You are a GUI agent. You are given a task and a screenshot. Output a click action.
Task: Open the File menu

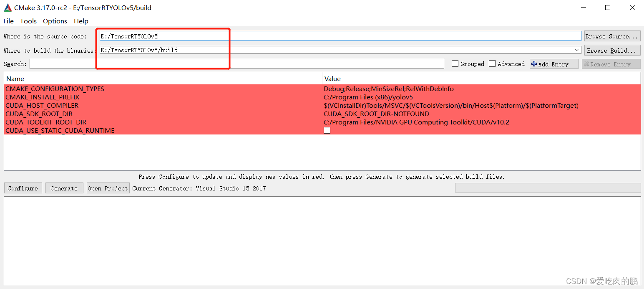click(8, 21)
